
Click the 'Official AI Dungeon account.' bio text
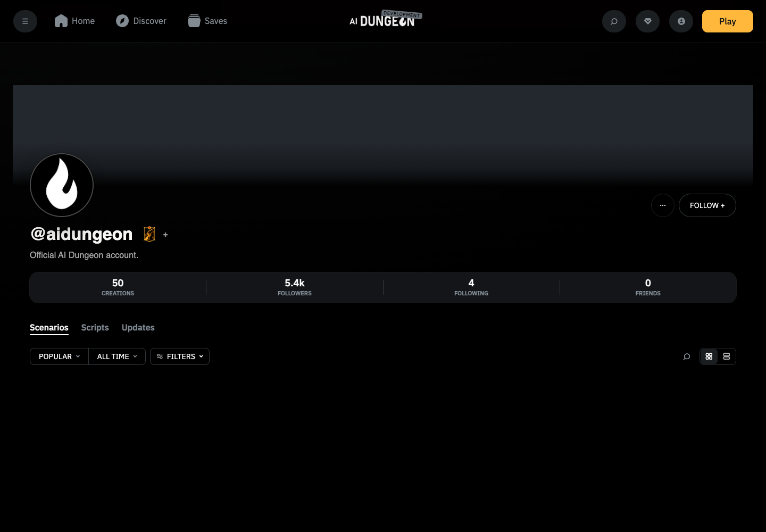[84, 255]
